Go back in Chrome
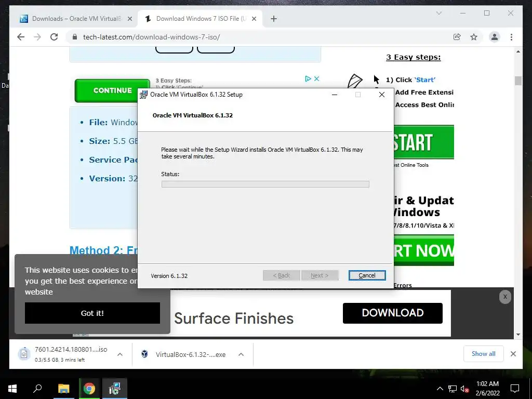The width and height of the screenshot is (532, 399). [21, 37]
